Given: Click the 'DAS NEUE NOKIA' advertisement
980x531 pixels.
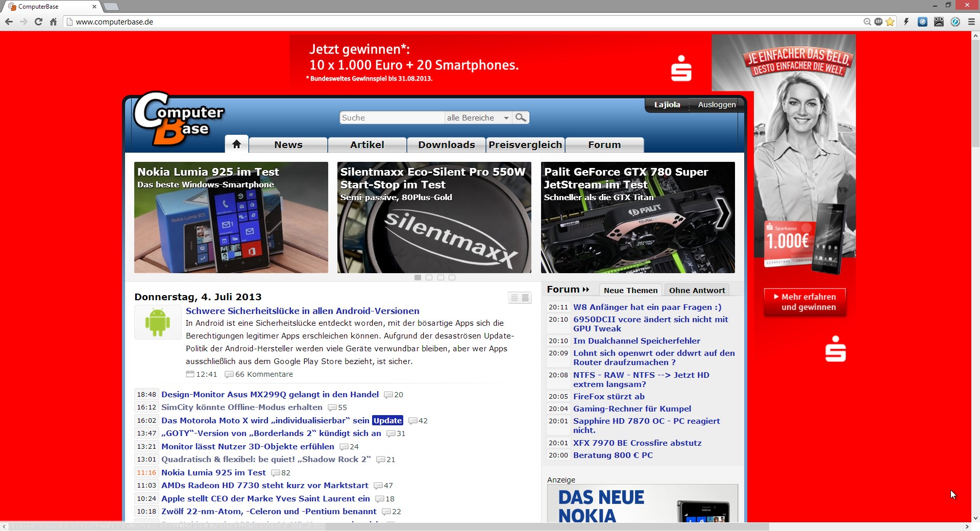Looking at the screenshot, I should tap(643, 503).
